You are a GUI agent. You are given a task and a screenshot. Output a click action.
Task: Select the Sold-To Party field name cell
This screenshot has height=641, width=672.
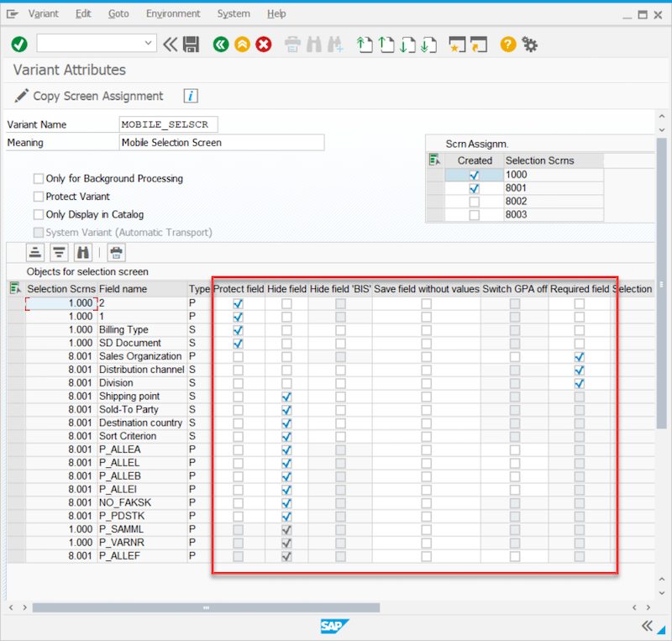pyautogui.click(x=143, y=409)
